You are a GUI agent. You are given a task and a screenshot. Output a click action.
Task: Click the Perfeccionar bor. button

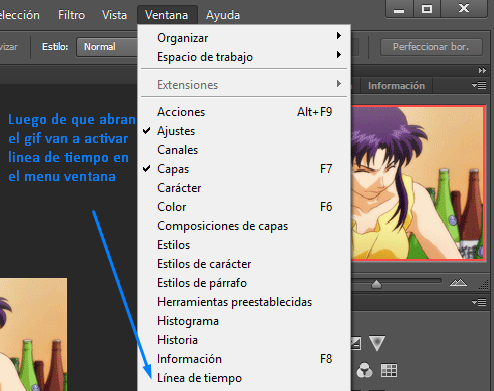[431, 47]
